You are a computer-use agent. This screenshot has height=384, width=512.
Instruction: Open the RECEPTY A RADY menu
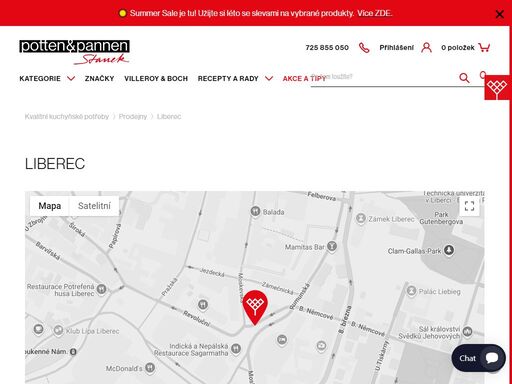point(228,79)
